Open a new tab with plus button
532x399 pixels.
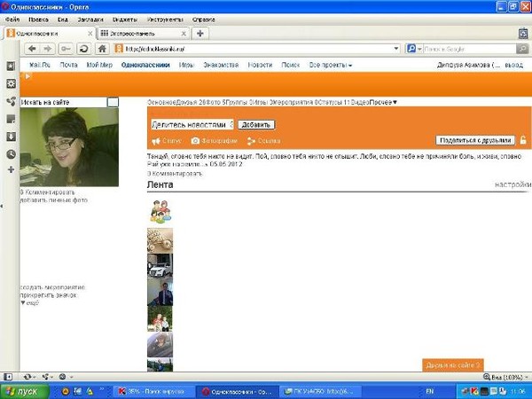tap(200, 34)
